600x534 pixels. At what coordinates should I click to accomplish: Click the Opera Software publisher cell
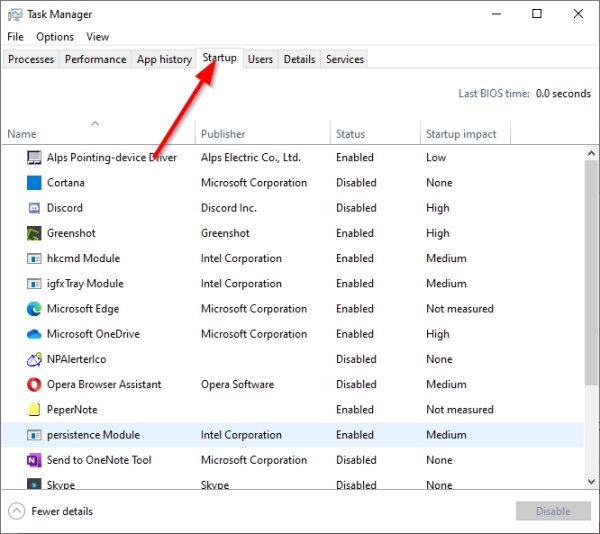click(238, 384)
